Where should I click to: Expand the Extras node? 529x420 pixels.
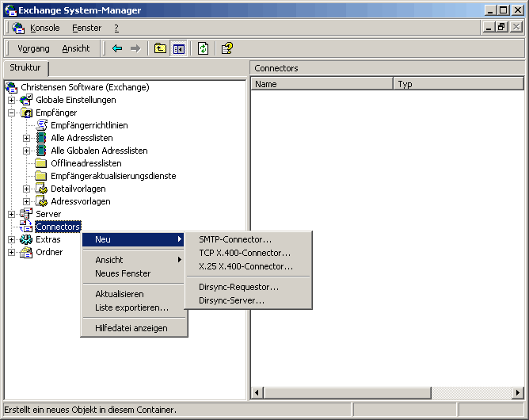click(x=11, y=239)
